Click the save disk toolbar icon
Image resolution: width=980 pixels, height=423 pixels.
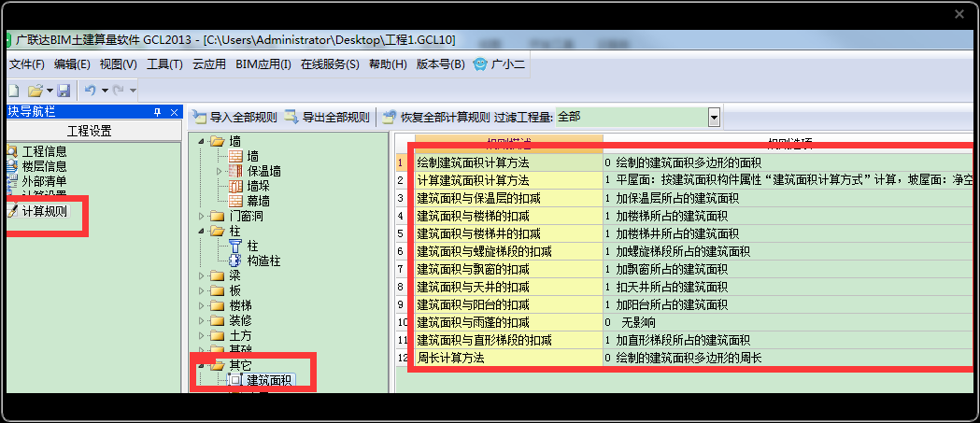[x=64, y=91]
